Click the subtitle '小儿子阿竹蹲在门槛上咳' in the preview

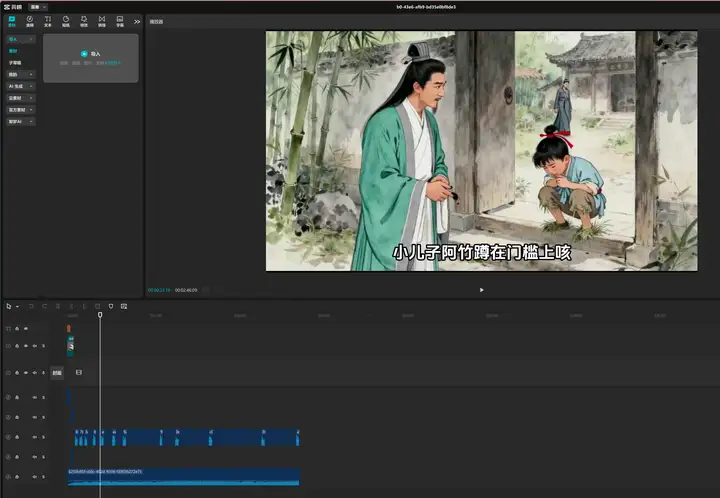pyautogui.click(x=482, y=253)
